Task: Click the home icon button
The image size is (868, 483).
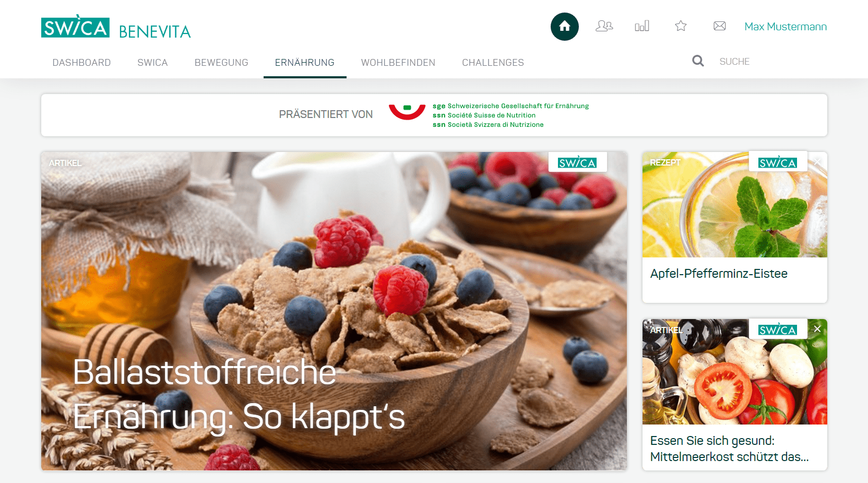Action: (564, 27)
